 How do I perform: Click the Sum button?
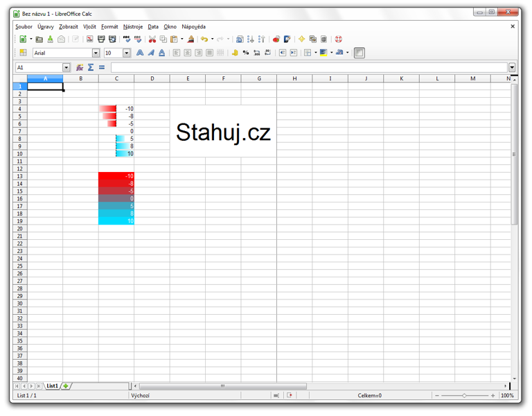click(91, 67)
